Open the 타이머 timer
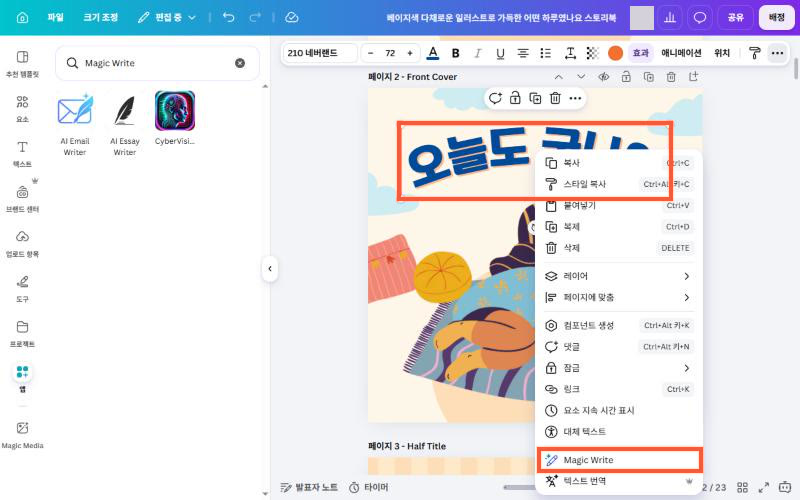Screen dimensions: 800x500 [x=369, y=487]
